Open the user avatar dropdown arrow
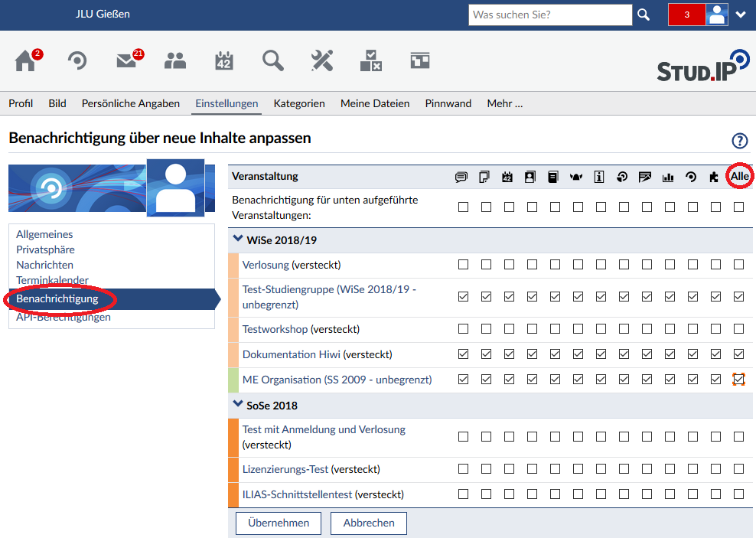The image size is (756, 538). (x=740, y=15)
